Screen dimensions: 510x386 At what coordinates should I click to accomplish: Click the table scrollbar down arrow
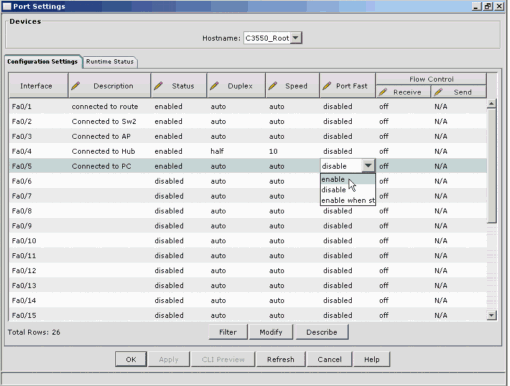pyautogui.click(x=491, y=315)
